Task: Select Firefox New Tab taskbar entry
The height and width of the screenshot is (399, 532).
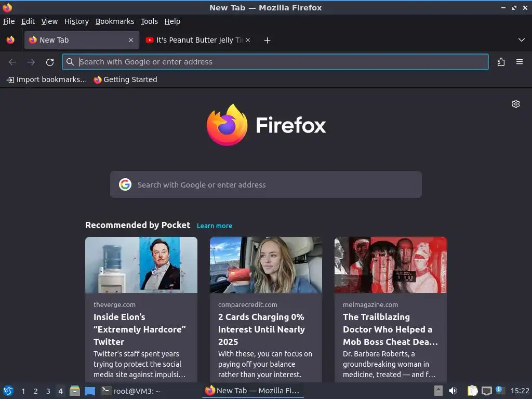Action: [x=253, y=391]
